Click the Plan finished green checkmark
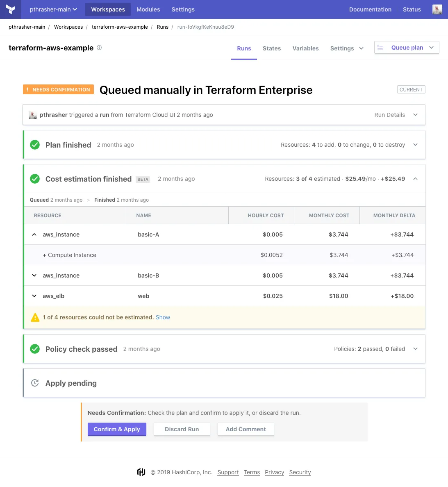The height and width of the screenshot is (487, 448). (x=35, y=145)
